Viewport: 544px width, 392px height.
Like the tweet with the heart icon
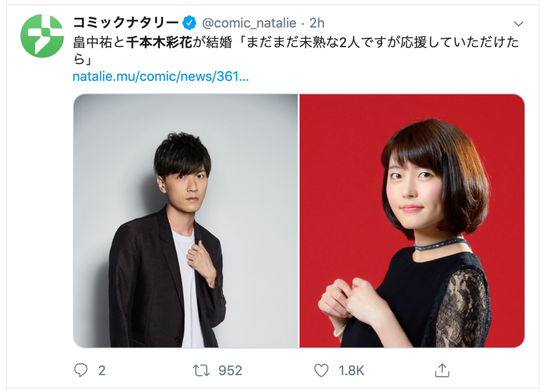point(321,370)
